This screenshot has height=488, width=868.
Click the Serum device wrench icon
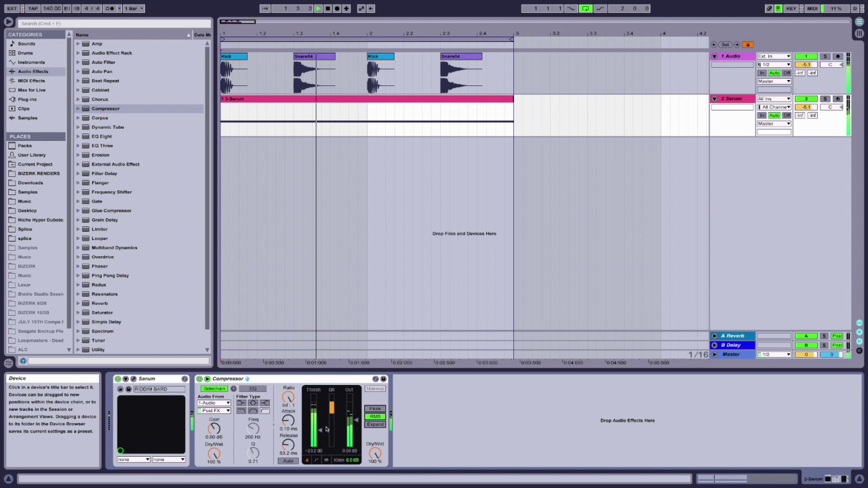(x=134, y=379)
